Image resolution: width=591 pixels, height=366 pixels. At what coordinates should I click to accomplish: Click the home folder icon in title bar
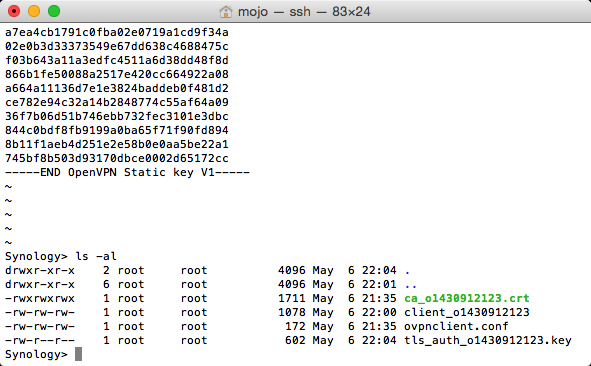225,12
